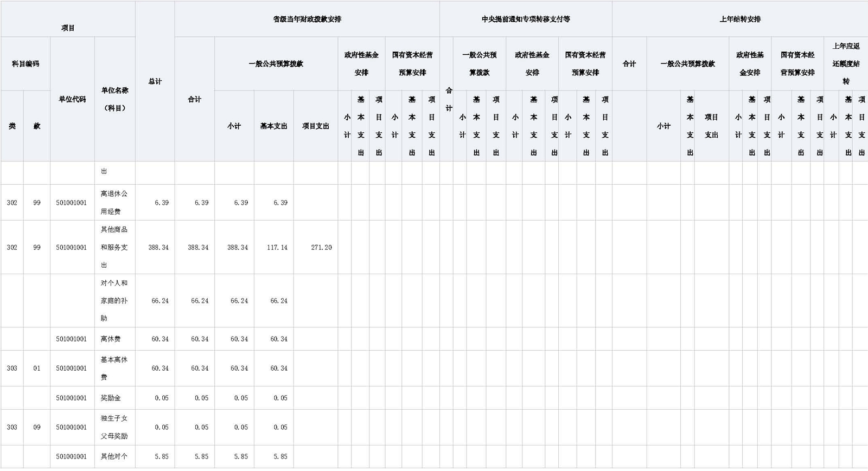Viewport: 868px width, 471px height.
Task: Click the 上年应返还额度结转 header
Action: tap(846, 64)
